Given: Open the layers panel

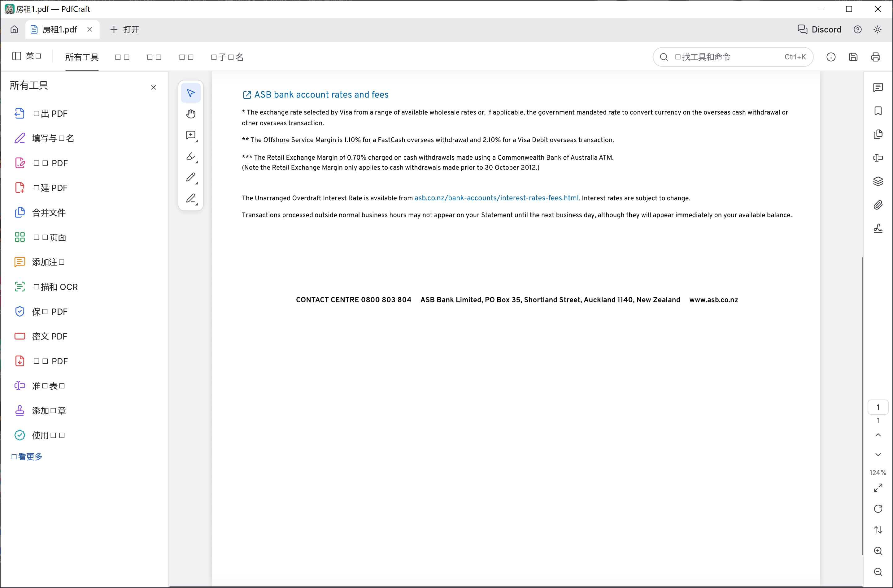Looking at the screenshot, I should [x=878, y=181].
